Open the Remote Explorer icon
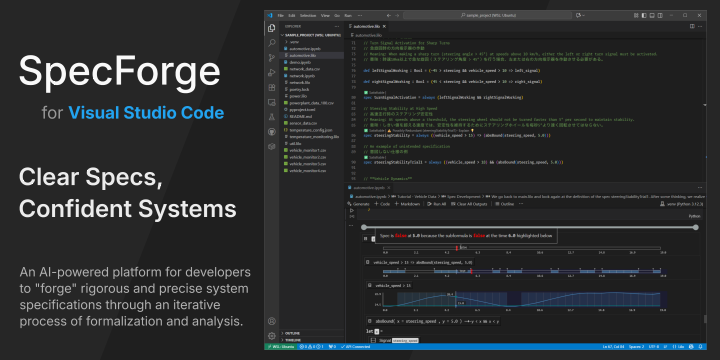 click(x=271, y=102)
